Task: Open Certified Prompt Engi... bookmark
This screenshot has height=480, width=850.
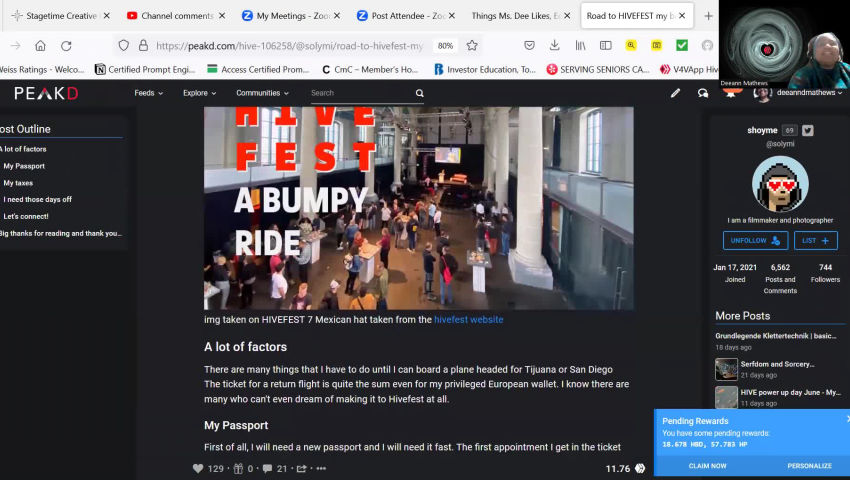Action: (145, 69)
